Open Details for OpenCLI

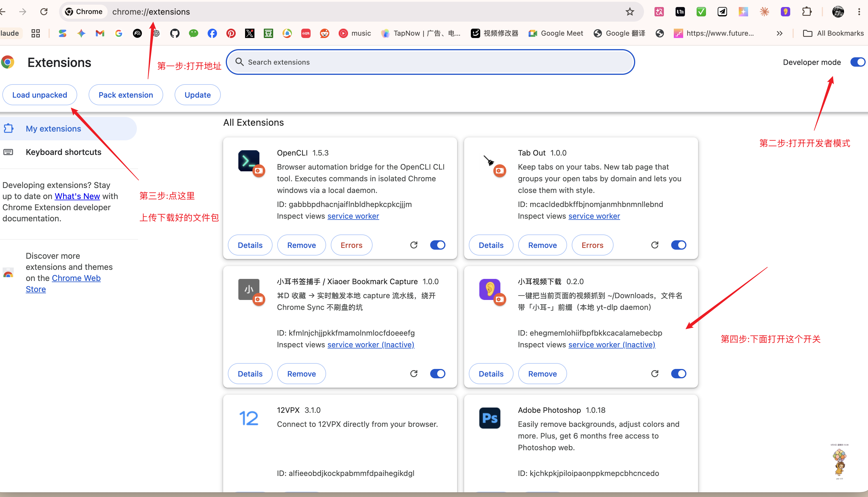pyautogui.click(x=250, y=245)
